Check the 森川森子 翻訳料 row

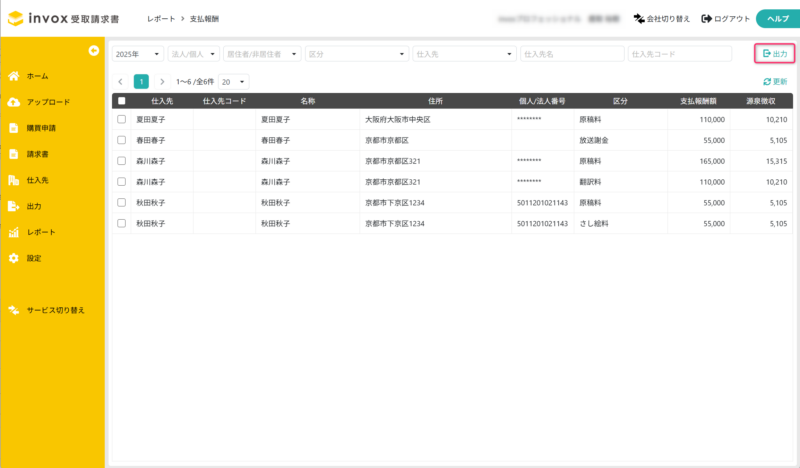[x=121, y=182]
